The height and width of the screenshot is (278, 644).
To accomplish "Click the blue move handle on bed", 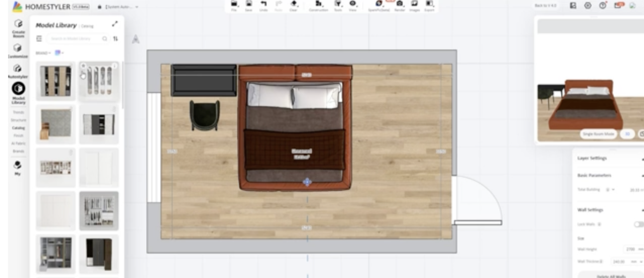I will tap(307, 182).
